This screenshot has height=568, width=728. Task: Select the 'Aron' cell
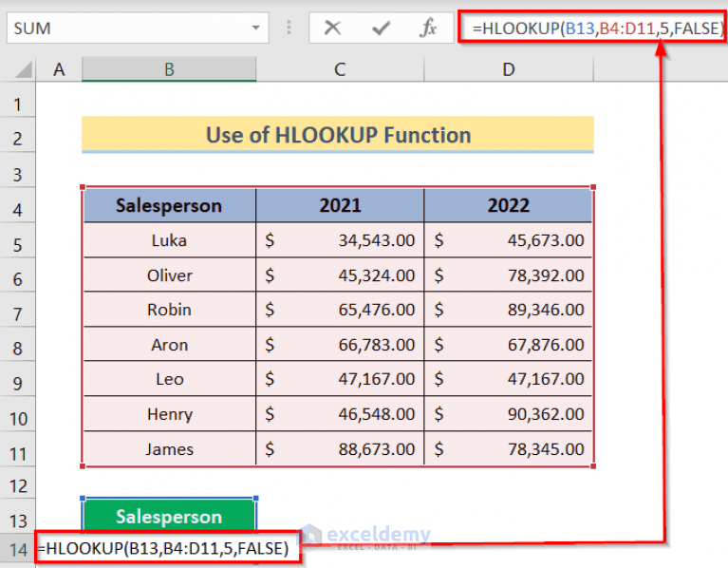(x=169, y=345)
